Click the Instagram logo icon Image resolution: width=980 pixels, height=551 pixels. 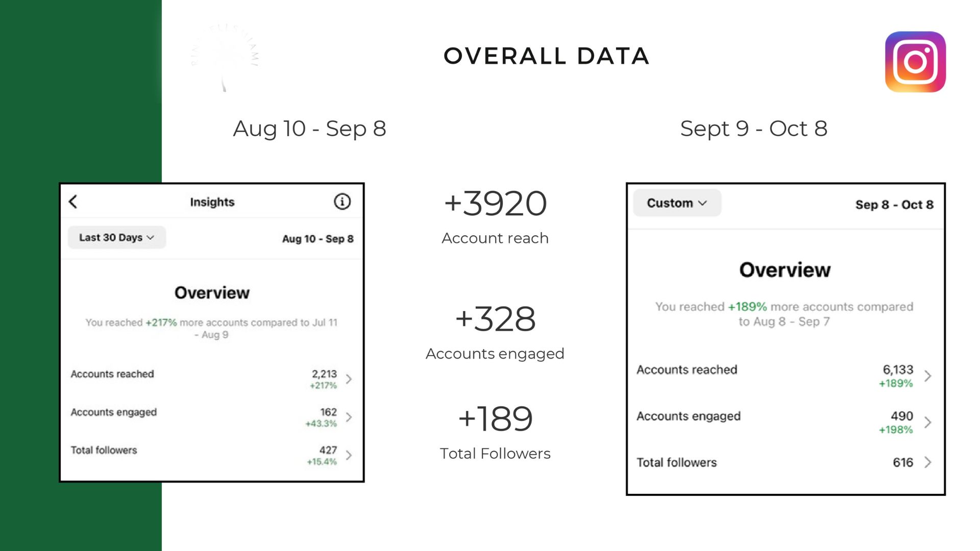[x=915, y=62]
